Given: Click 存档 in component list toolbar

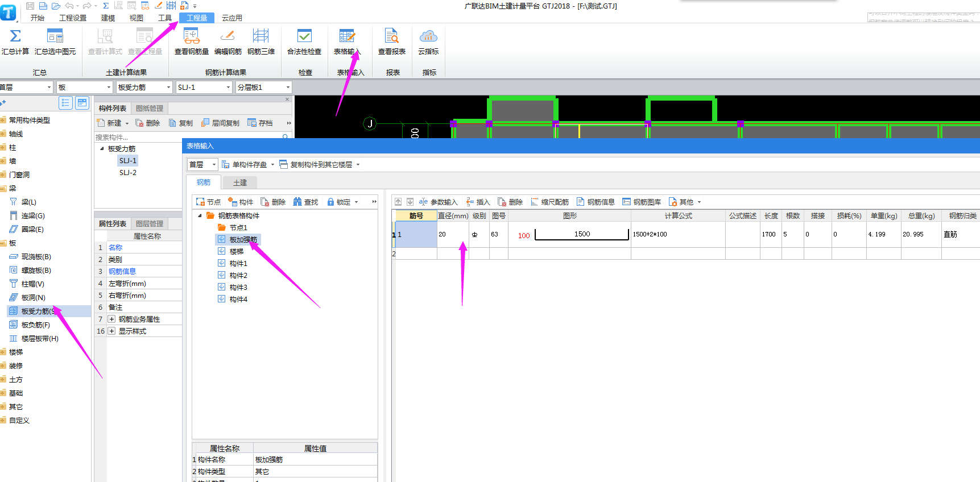Looking at the screenshot, I should (x=260, y=123).
